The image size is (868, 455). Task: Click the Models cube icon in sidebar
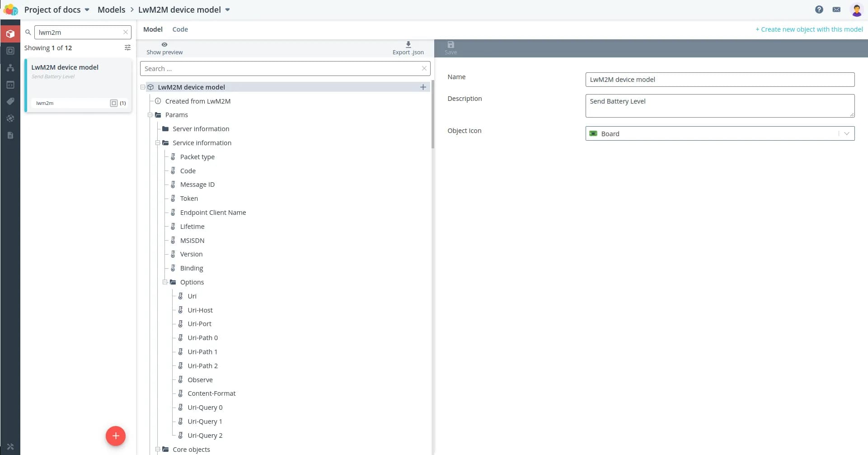10,34
